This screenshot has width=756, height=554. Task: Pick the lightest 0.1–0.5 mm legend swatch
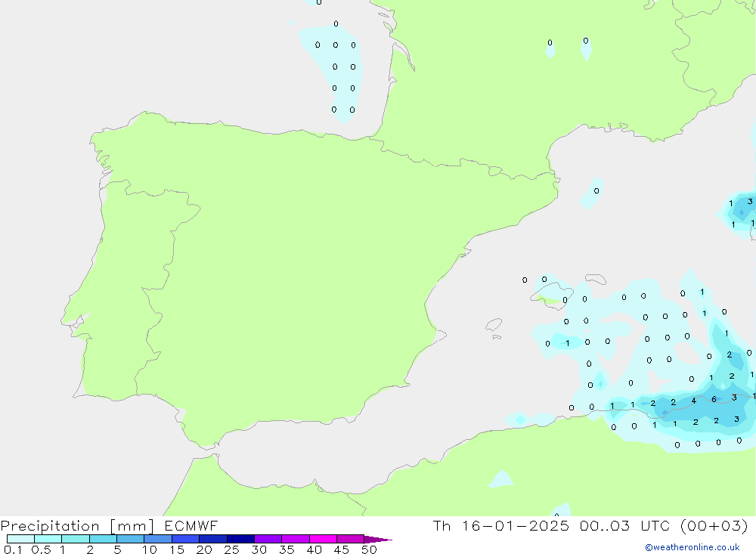point(20,539)
